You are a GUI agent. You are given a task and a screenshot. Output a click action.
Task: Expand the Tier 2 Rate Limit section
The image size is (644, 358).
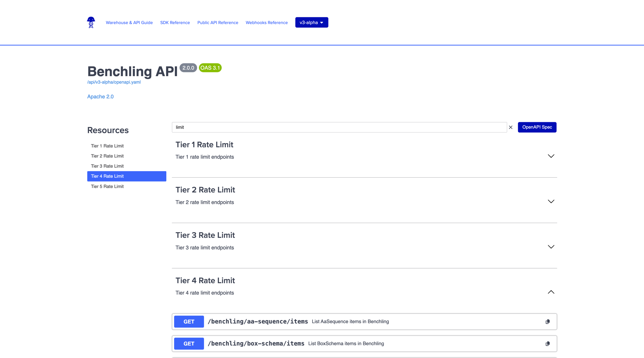click(551, 202)
